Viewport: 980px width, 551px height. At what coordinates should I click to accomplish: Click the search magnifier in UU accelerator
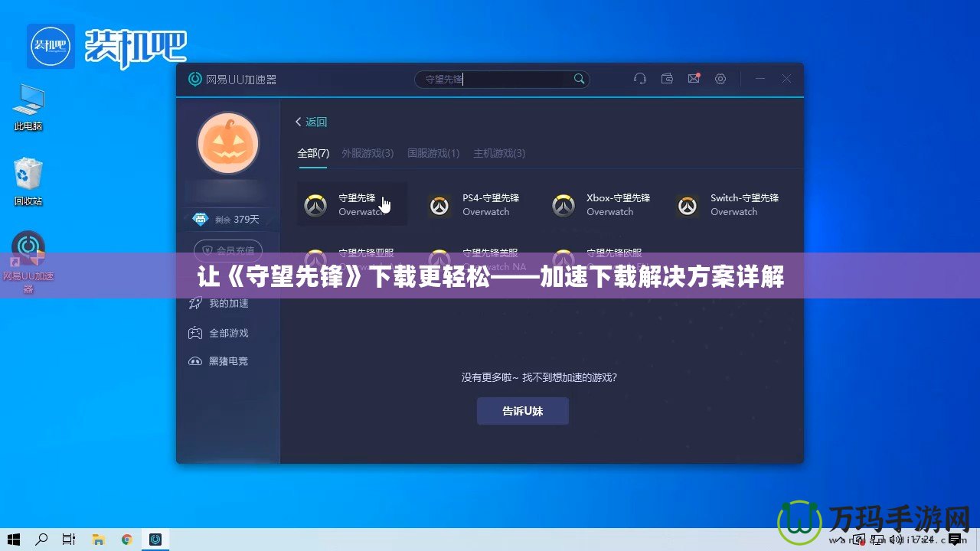pyautogui.click(x=579, y=79)
